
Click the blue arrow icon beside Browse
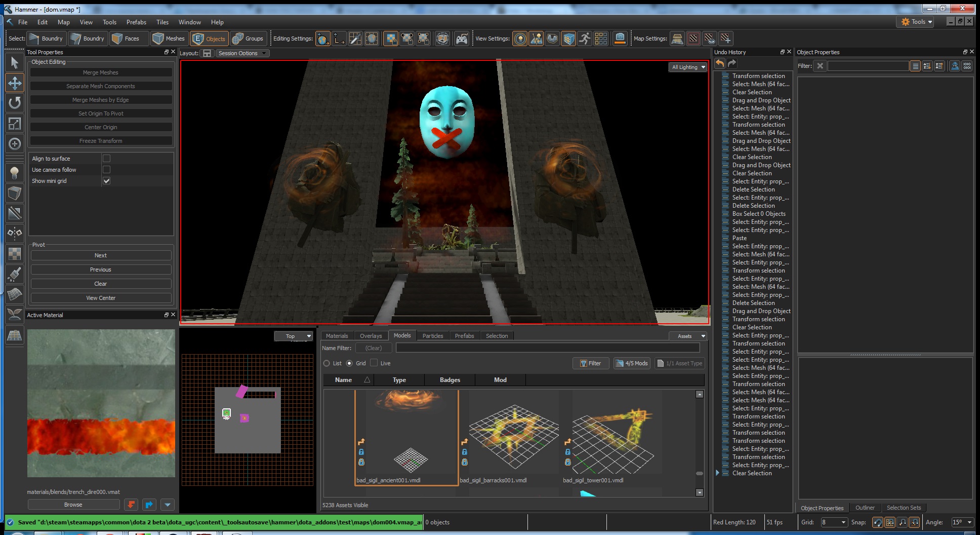coord(149,505)
